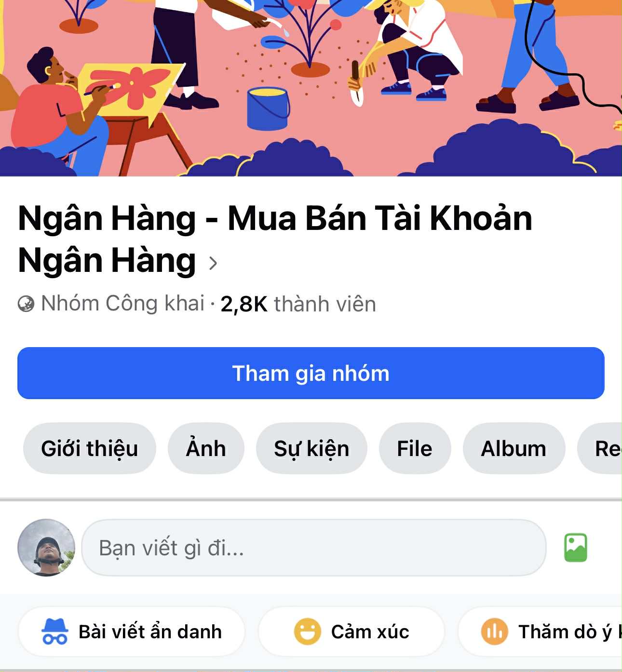Open the user profile avatar picture
Viewport: 622px width, 672px height.
click(x=46, y=548)
